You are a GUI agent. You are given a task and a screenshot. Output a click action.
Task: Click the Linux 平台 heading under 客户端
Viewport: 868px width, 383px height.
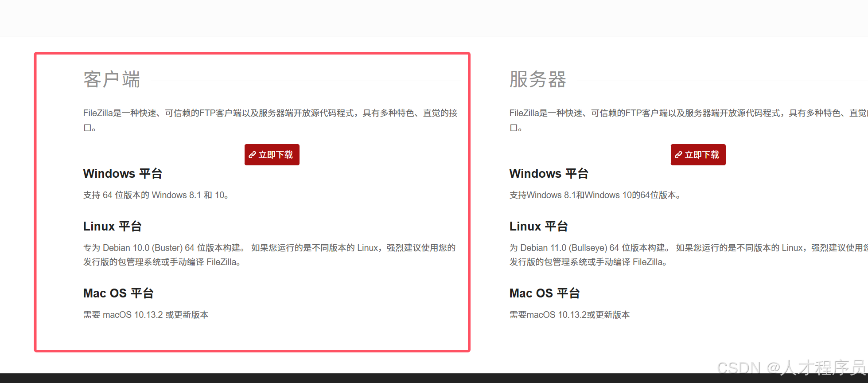[x=113, y=227]
